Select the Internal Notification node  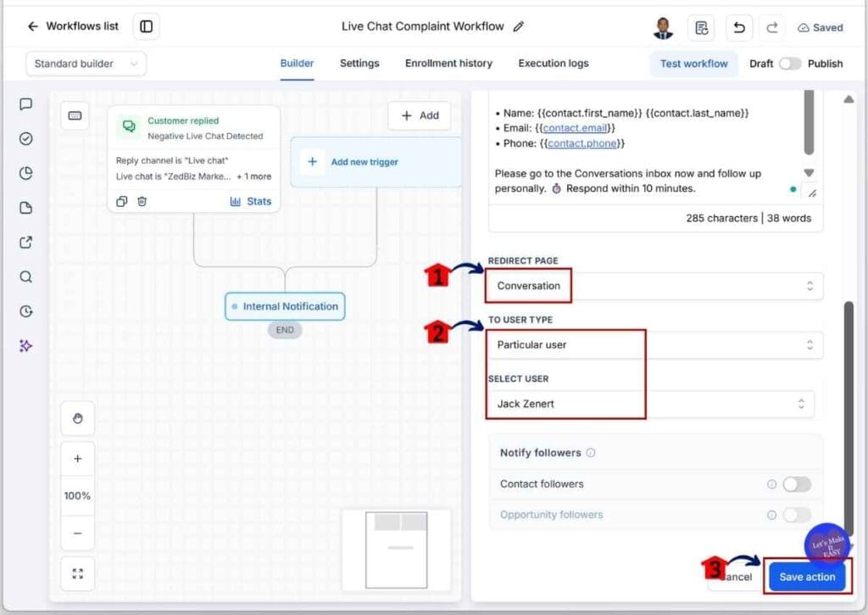click(x=285, y=307)
